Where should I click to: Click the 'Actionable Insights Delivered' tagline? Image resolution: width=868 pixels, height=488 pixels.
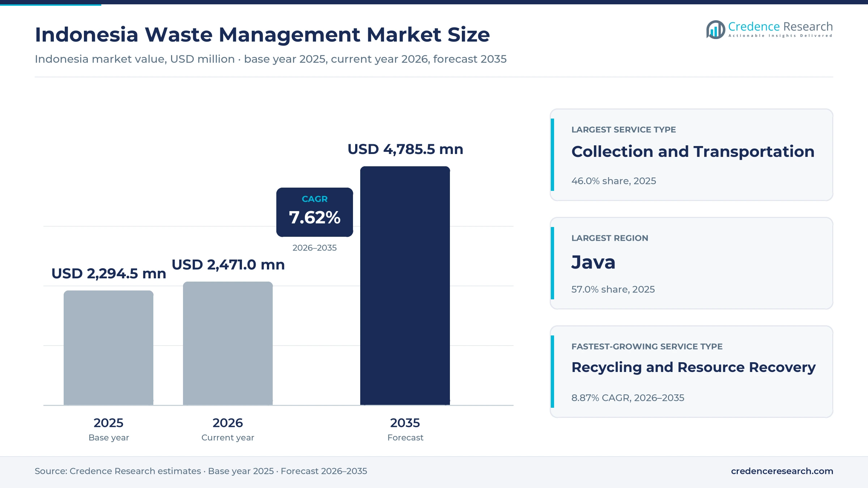click(x=780, y=36)
